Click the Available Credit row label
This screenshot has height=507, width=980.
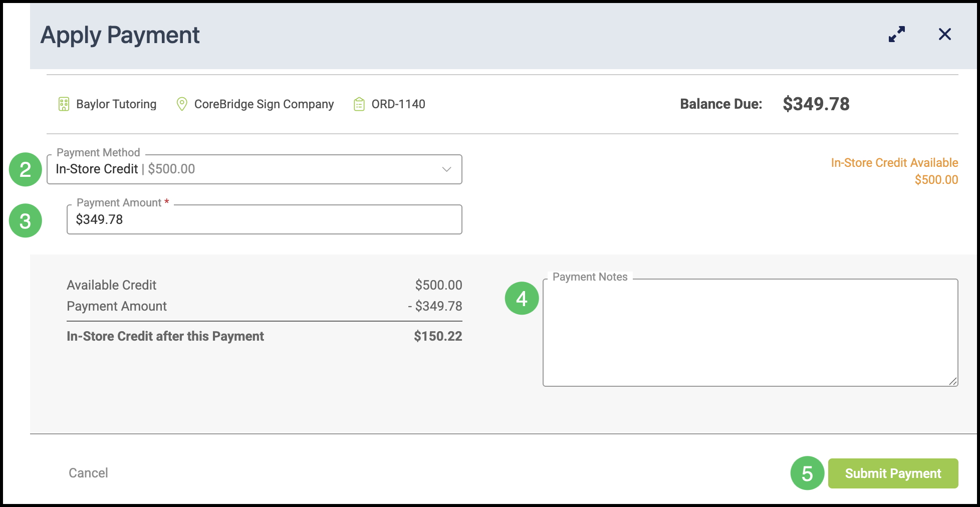(112, 285)
